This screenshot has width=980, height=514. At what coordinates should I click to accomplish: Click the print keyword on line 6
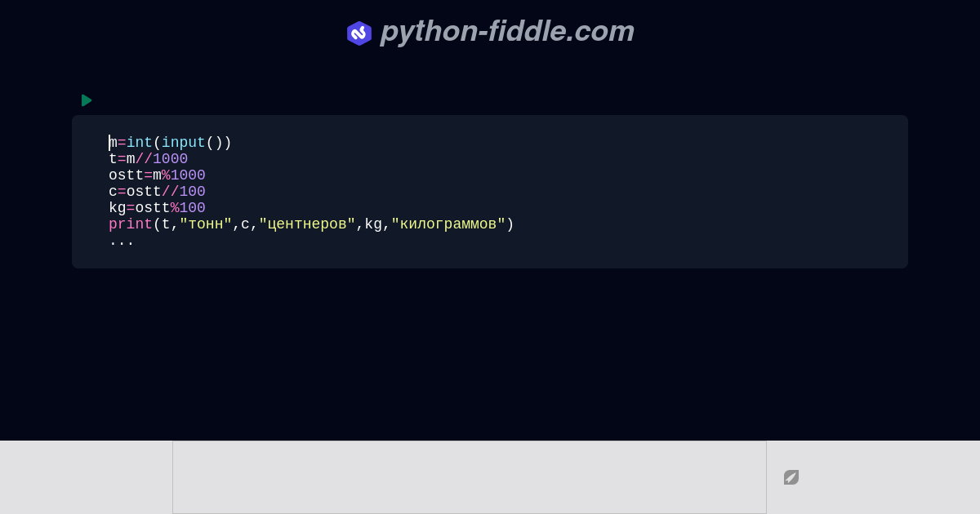click(131, 224)
